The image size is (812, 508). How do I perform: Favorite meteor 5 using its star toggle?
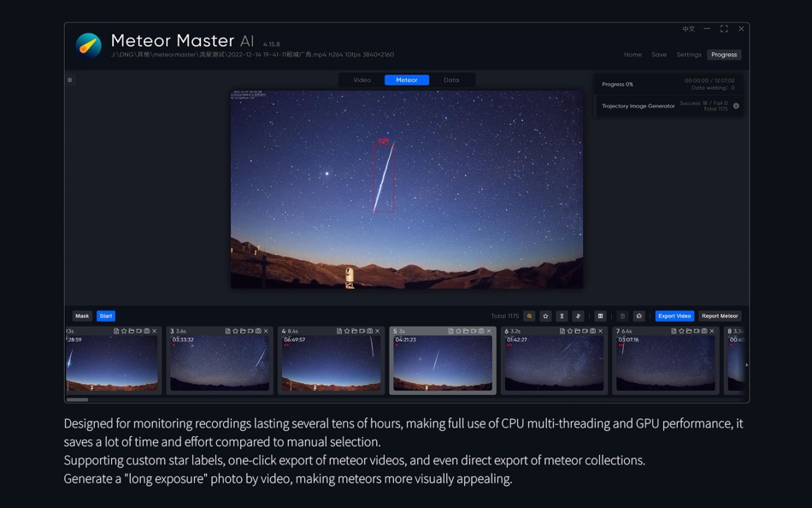coord(458,330)
